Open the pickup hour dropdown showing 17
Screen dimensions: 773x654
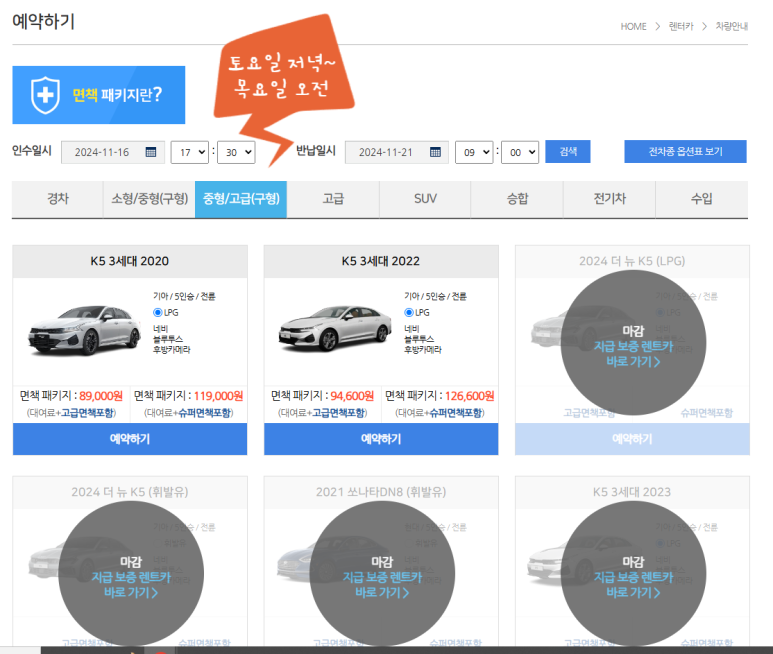coord(190,152)
